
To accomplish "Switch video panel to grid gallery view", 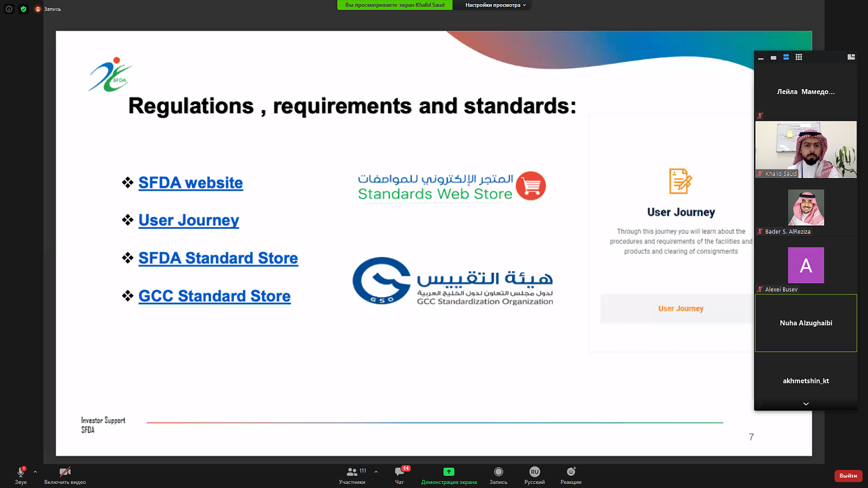I will [799, 57].
